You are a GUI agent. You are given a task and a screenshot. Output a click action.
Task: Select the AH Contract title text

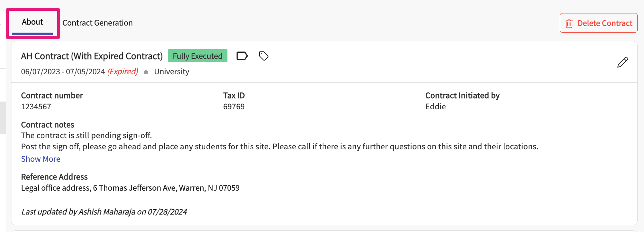point(92,56)
